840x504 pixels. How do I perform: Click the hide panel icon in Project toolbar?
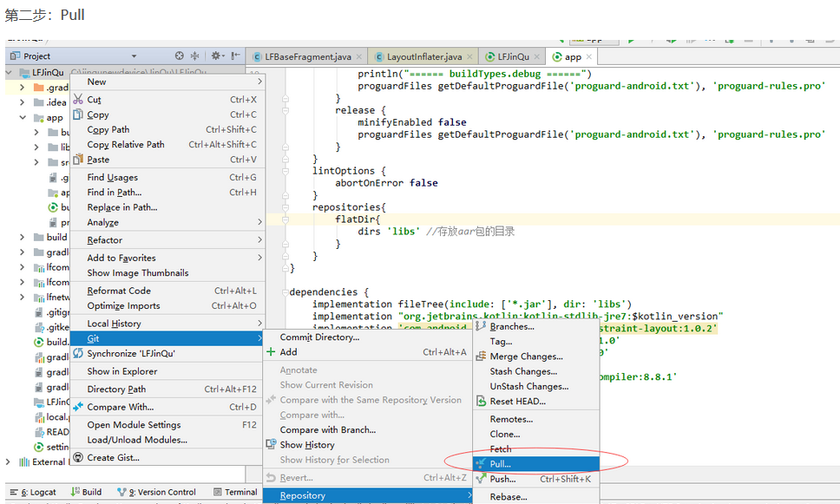pyautogui.click(x=235, y=56)
